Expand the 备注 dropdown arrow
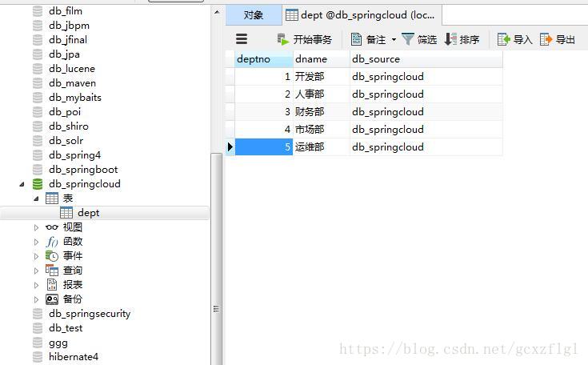 394,39
